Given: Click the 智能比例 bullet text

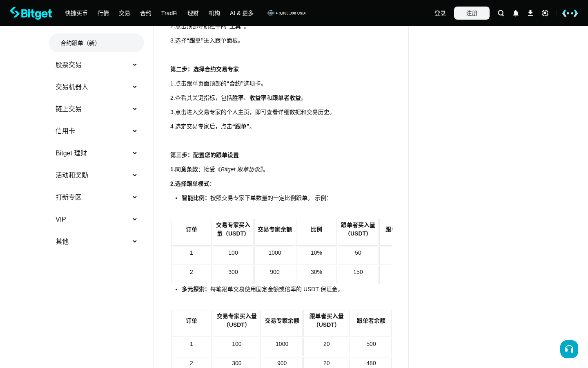Looking at the screenshot, I should pos(255,198).
